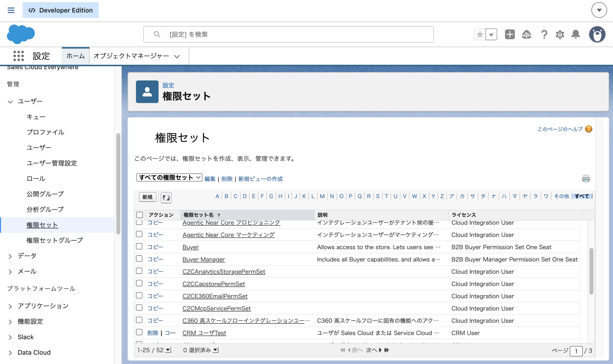The image size is (613, 364).
Task: Check the C2CAnalyticsStoragePermSet row checkbox
Action: (x=139, y=271)
